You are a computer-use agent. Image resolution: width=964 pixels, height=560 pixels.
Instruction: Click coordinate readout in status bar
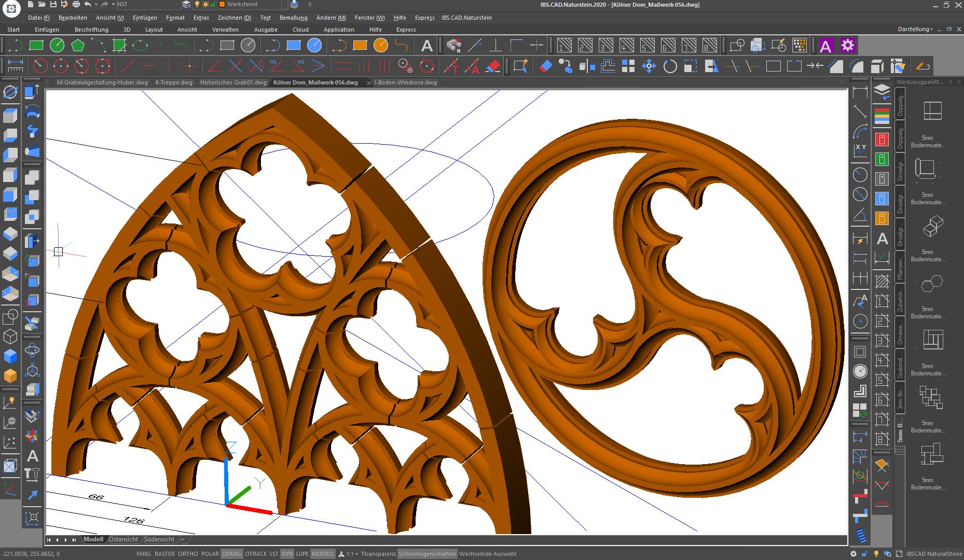tap(30, 554)
